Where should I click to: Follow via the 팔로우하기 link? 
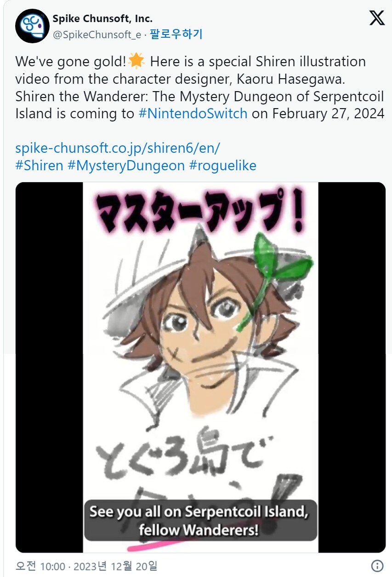(176, 35)
